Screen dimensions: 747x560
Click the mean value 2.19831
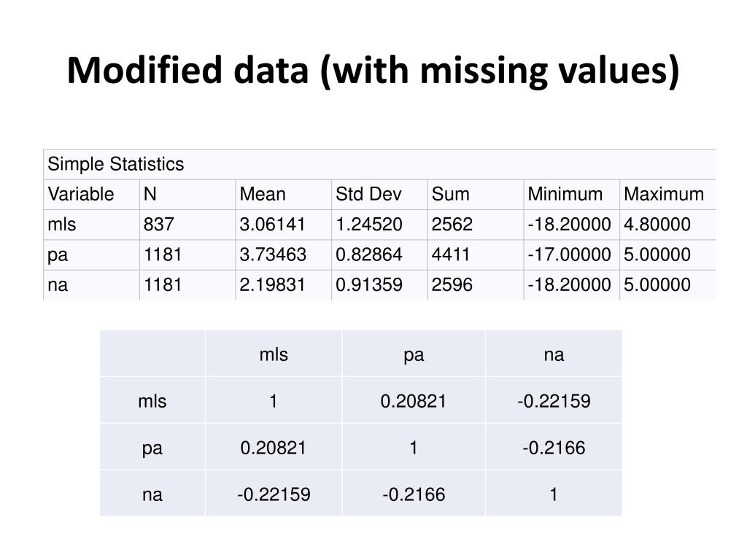(274, 284)
